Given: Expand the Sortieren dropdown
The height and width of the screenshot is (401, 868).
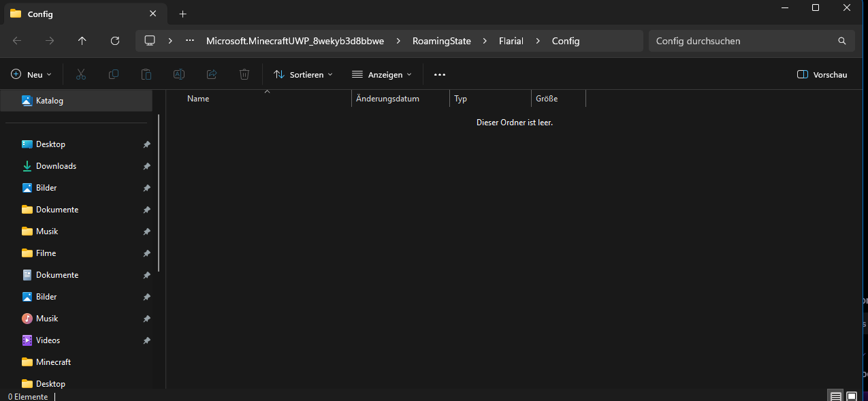Looking at the screenshot, I should [x=303, y=74].
